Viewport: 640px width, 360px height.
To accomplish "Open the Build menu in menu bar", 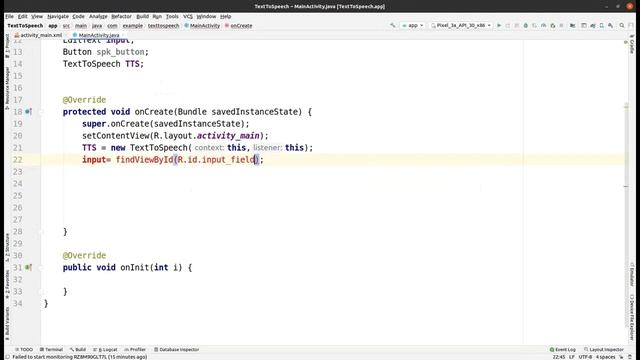I will (x=142, y=16).
